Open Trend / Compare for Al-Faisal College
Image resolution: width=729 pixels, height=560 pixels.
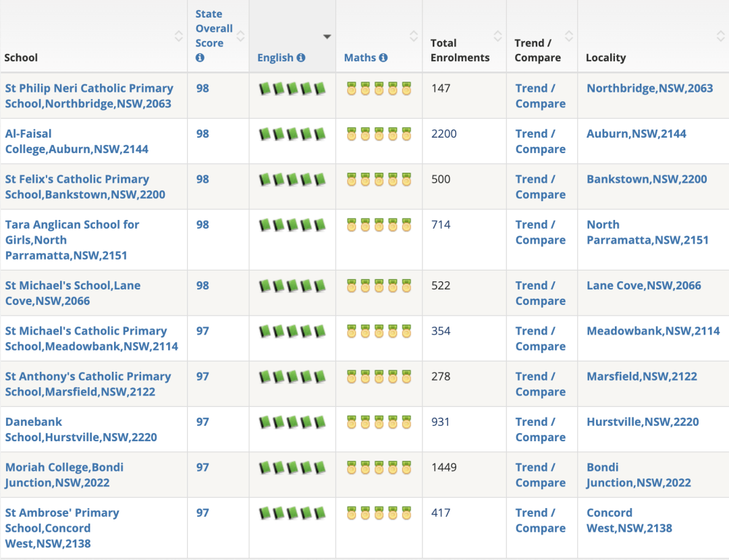coord(540,141)
